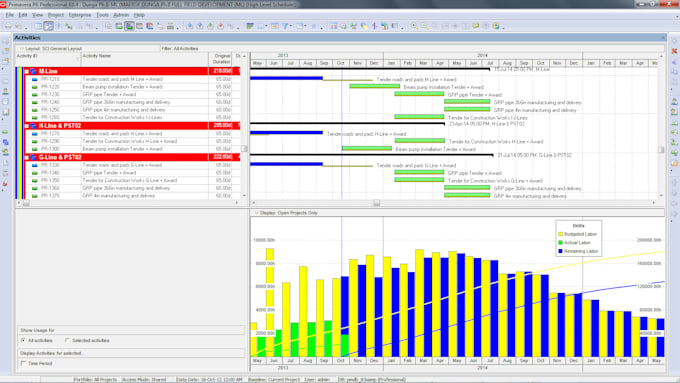The image size is (680, 383).
Task: Click the red X delete icon
Action: [674, 51]
